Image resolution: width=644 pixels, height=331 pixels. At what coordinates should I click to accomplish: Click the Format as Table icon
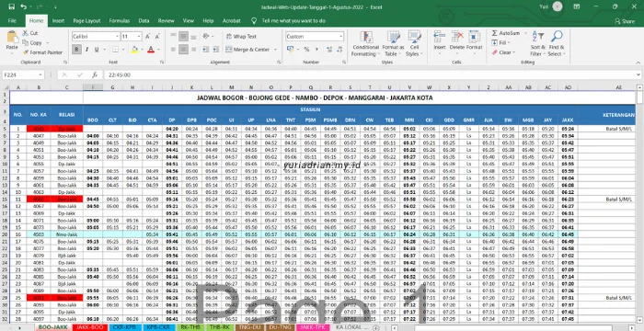(394, 37)
